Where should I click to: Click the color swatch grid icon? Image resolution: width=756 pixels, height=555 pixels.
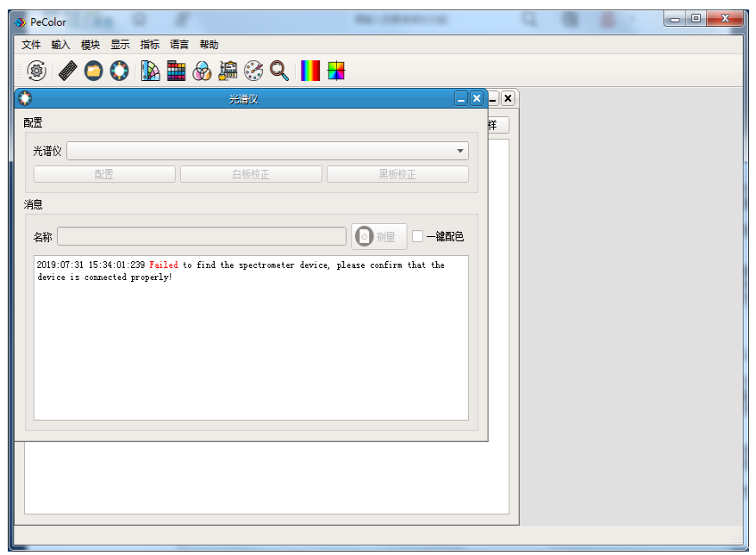pyautogui.click(x=176, y=71)
